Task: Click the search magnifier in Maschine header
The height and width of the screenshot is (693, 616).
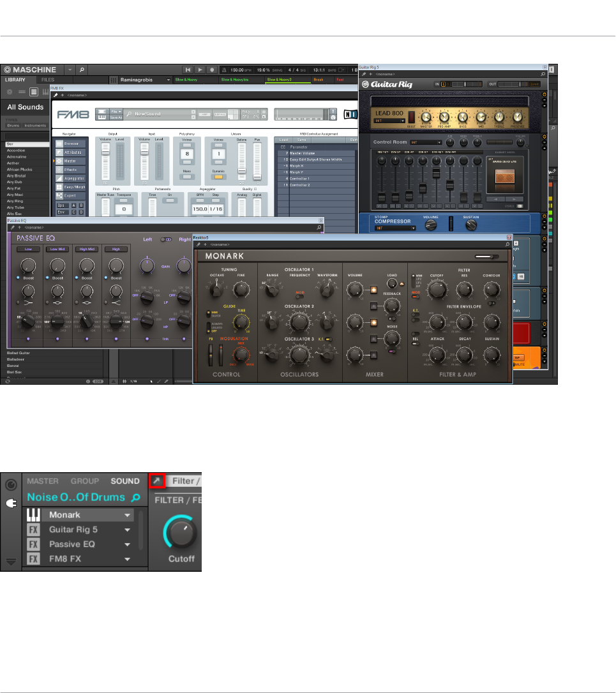Action: (x=82, y=69)
